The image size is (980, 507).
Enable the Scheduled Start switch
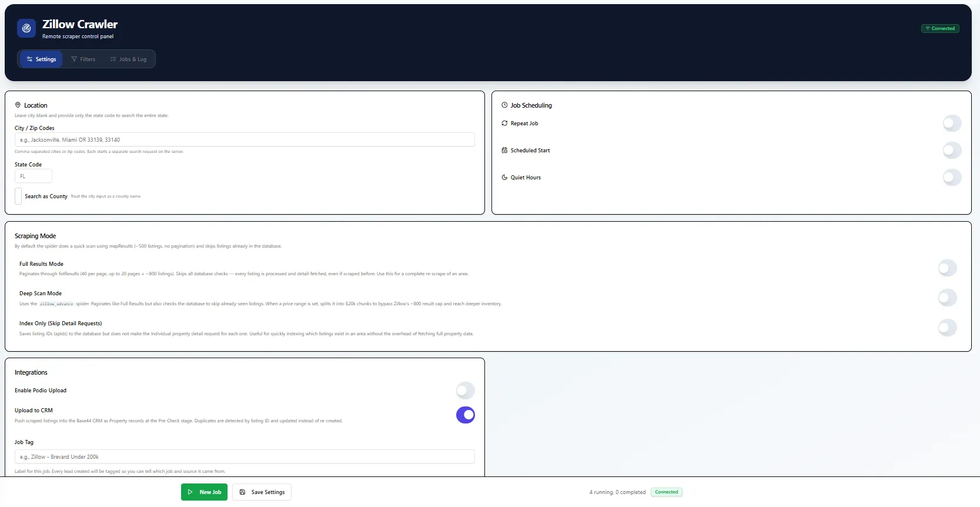point(952,151)
